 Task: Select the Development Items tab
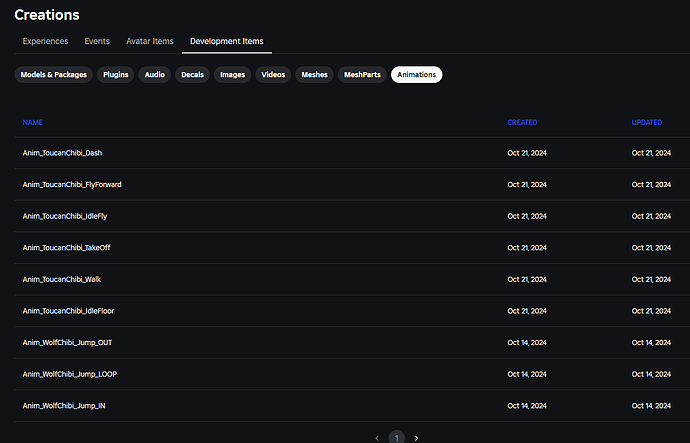(x=227, y=41)
